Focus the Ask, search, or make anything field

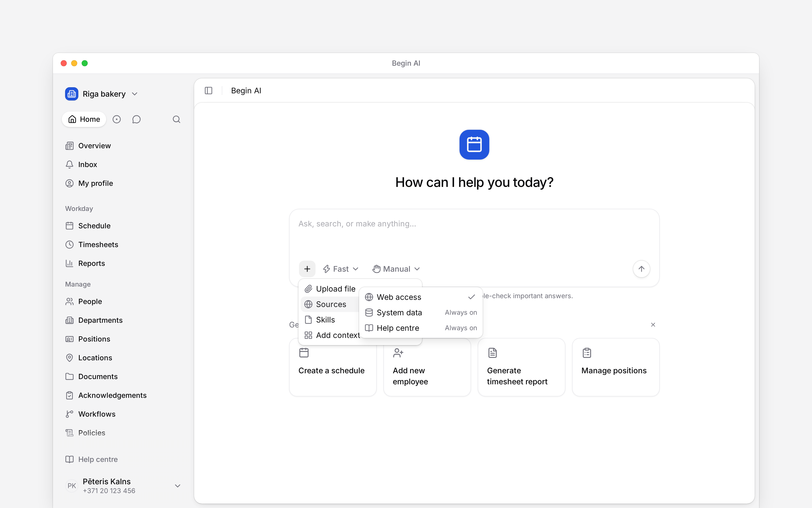(x=474, y=232)
